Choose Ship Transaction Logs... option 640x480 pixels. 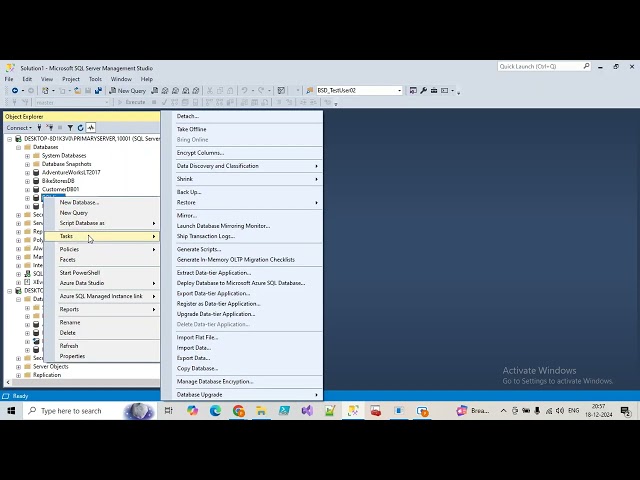242,236
